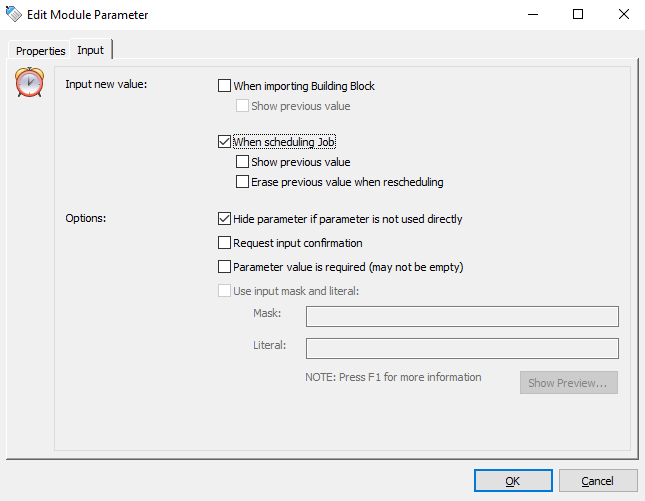Click the Mask text field
Image resolution: width=645 pixels, height=501 pixels.
pos(462,317)
